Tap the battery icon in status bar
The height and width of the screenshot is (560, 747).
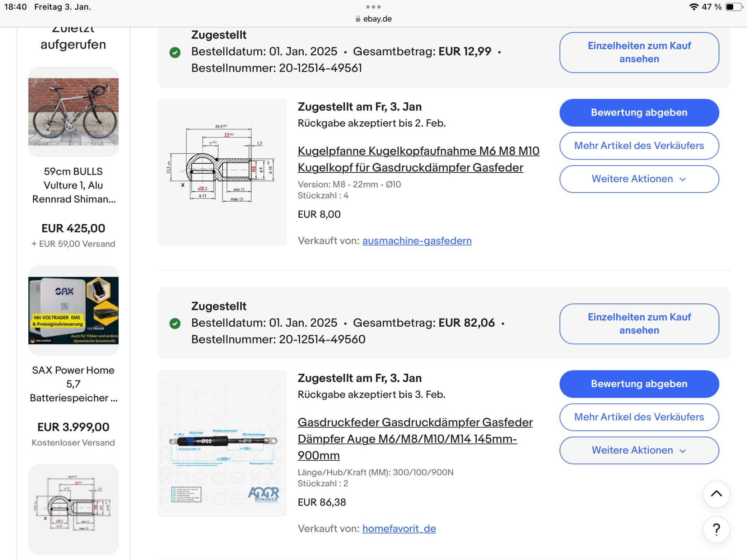(733, 7)
